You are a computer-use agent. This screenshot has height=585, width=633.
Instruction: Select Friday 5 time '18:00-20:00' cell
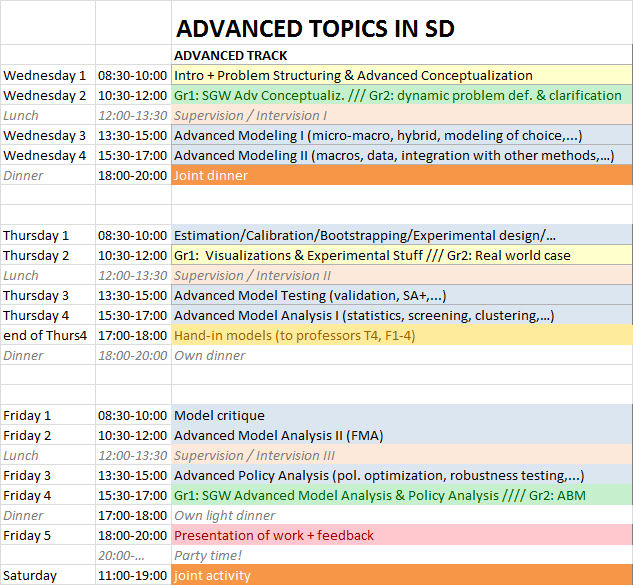click(133, 535)
